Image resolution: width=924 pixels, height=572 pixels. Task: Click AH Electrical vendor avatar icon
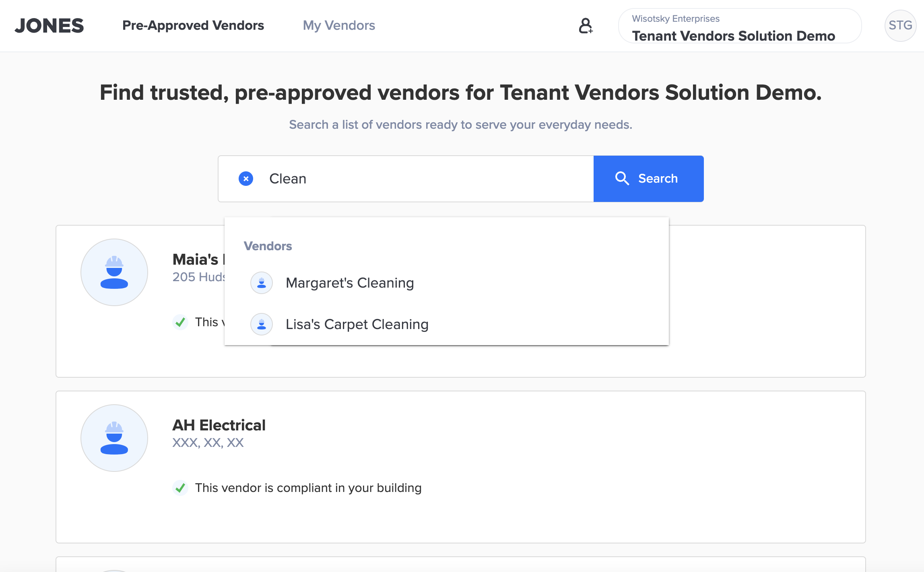(x=114, y=438)
